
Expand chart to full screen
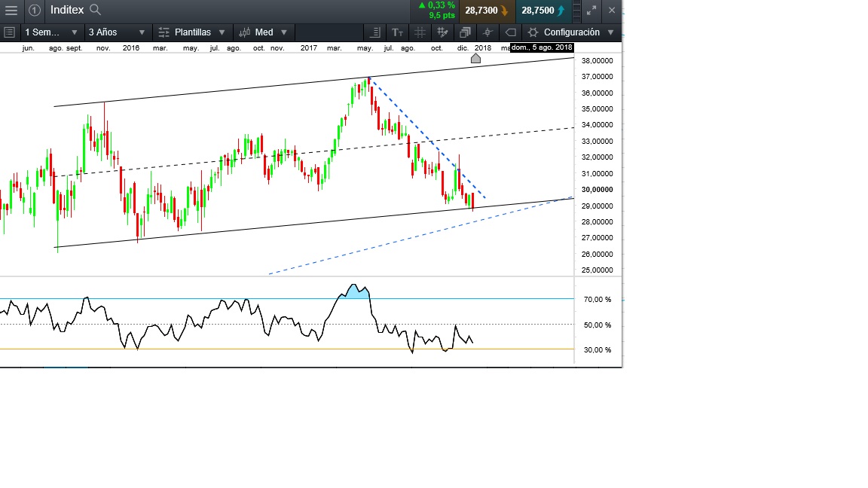click(591, 10)
